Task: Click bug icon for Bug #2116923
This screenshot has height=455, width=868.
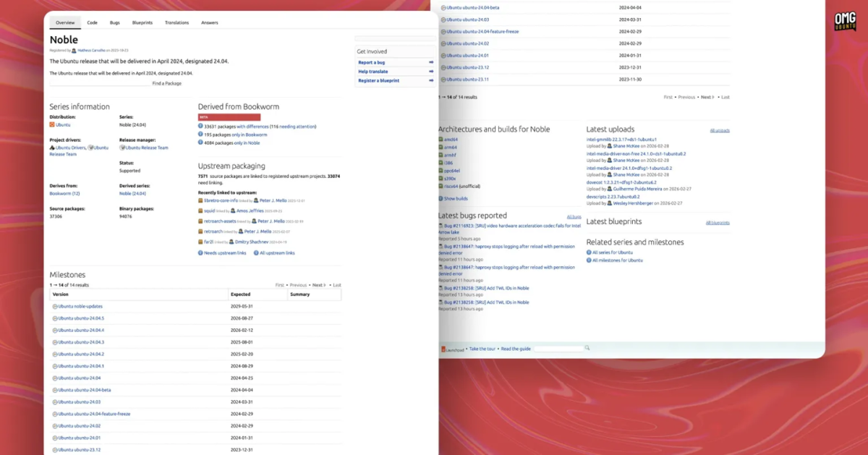Action: 441,226
